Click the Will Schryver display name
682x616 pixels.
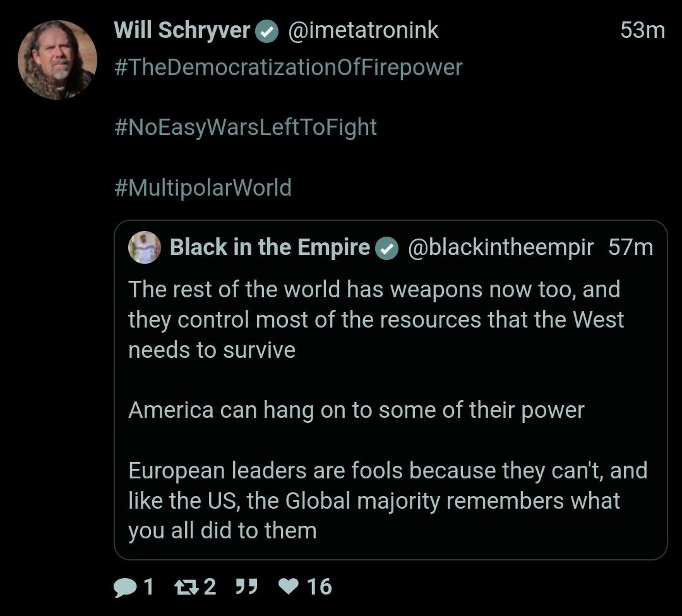click(182, 30)
